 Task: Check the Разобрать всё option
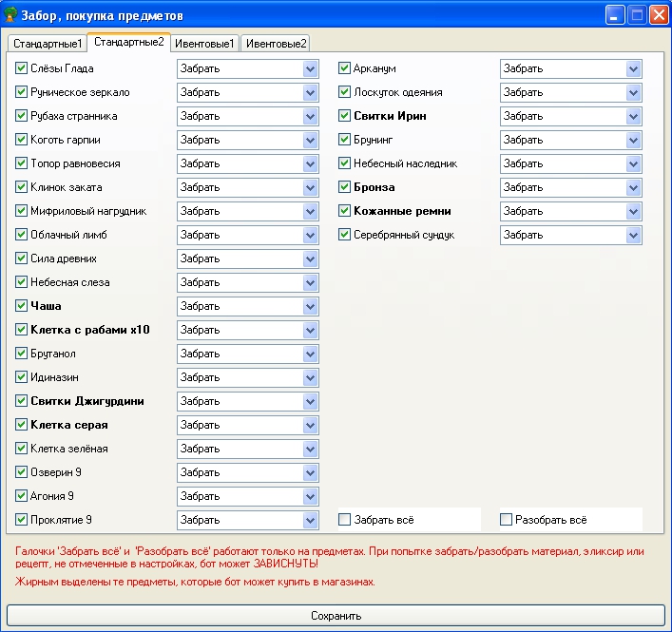pos(507,520)
